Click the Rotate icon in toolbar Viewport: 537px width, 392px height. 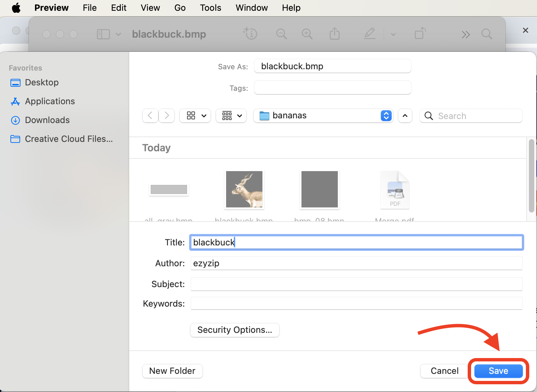pyautogui.click(x=420, y=34)
